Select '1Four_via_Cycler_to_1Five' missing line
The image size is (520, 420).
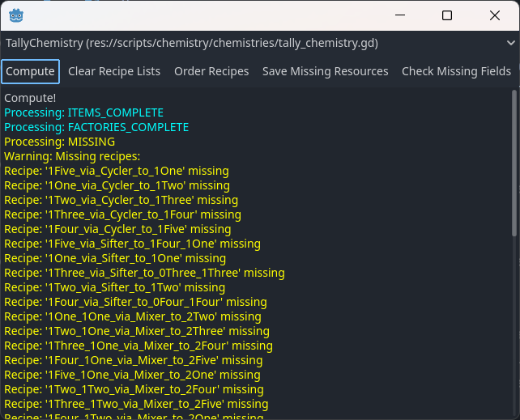pos(117,229)
